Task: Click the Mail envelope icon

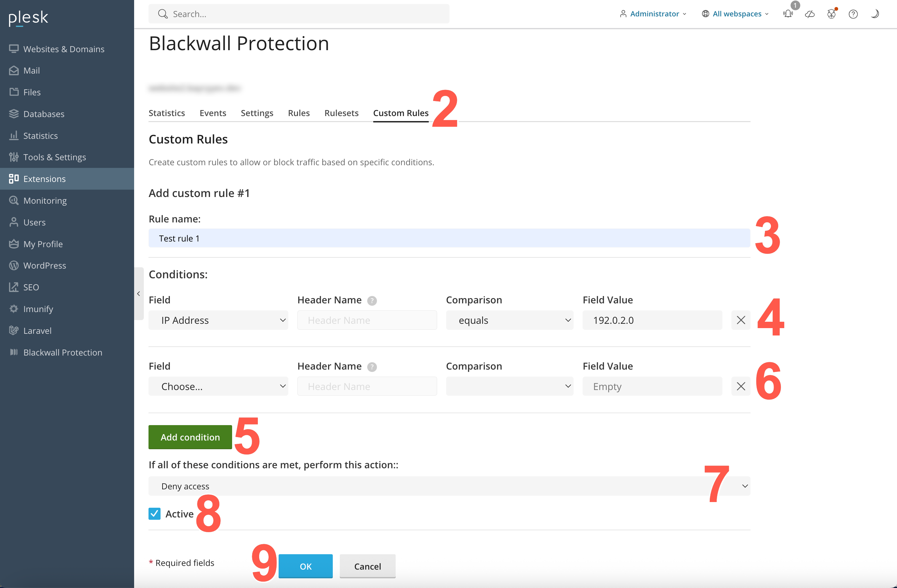Action: (x=14, y=71)
